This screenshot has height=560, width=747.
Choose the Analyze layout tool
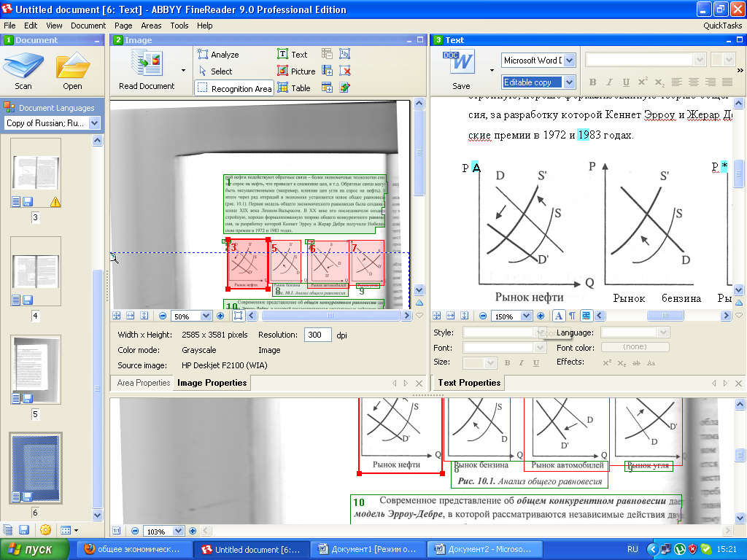coord(219,54)
